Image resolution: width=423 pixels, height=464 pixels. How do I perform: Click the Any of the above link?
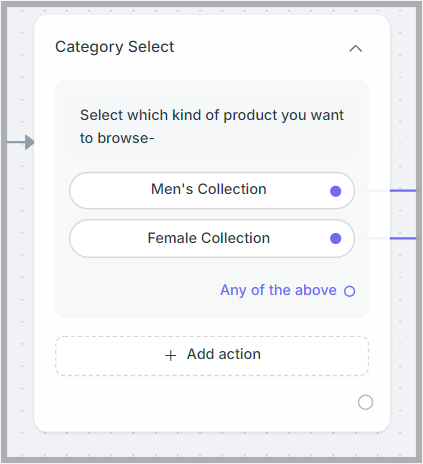pos(278,290)
